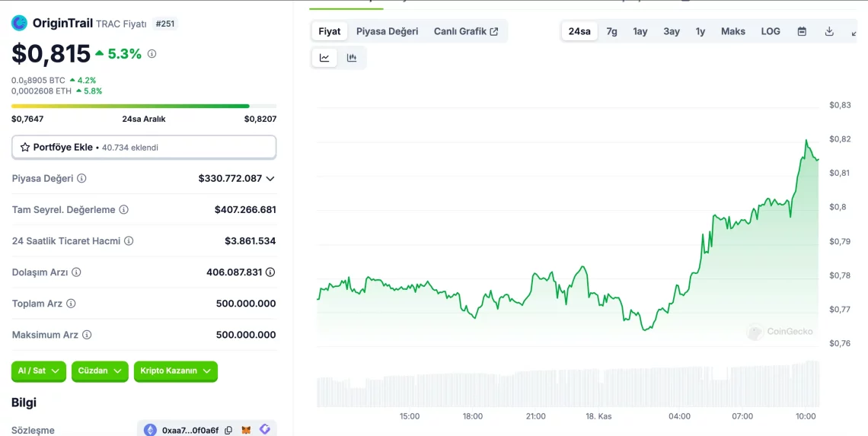Show info for Piyasa Değeri
Screen dimensions: 868x436
[x=81, y=178]
